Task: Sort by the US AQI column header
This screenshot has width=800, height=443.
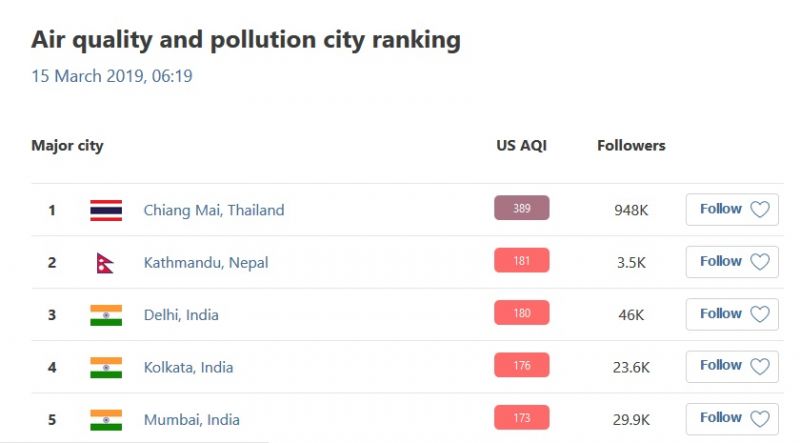Action: click(522, 146)
